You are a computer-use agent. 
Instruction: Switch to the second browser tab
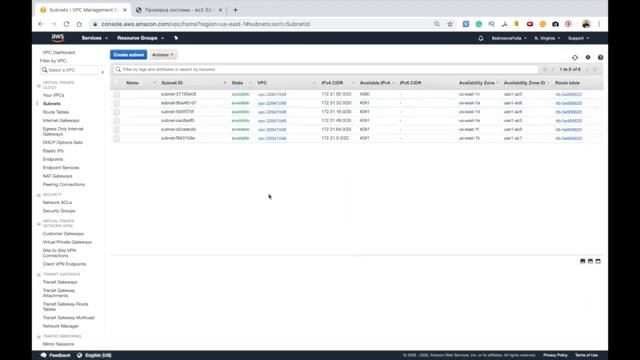coord(179,10)
